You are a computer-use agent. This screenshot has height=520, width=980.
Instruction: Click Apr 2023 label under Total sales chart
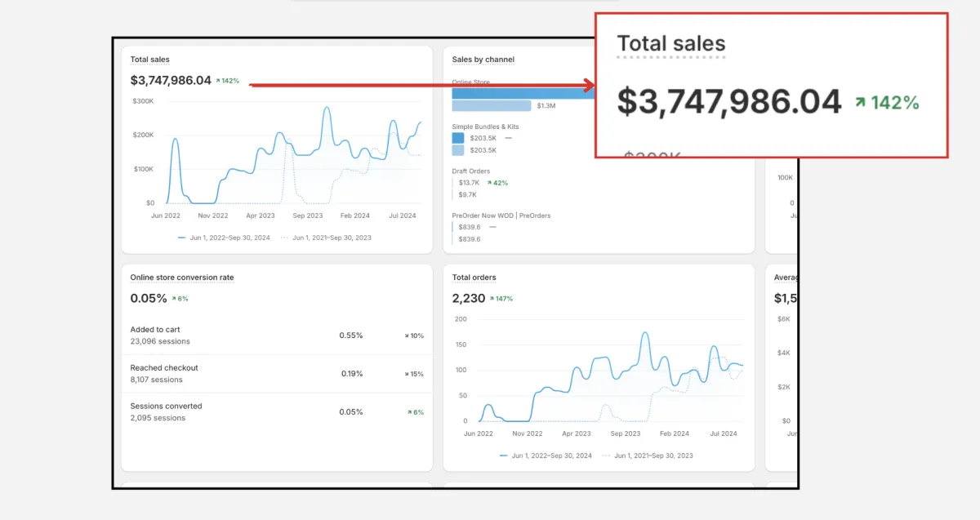pos(261,216)
